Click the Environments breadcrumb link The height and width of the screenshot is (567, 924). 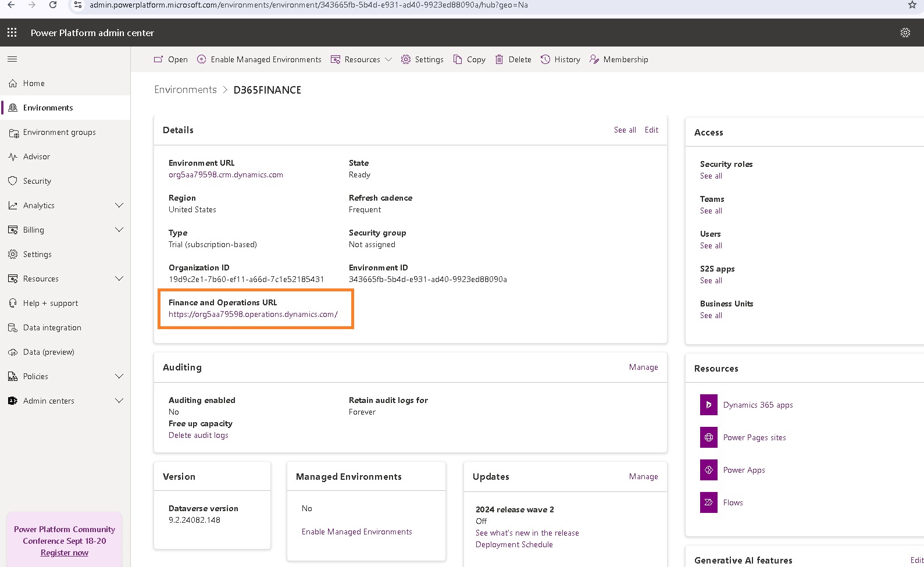(x=185, y=90)
